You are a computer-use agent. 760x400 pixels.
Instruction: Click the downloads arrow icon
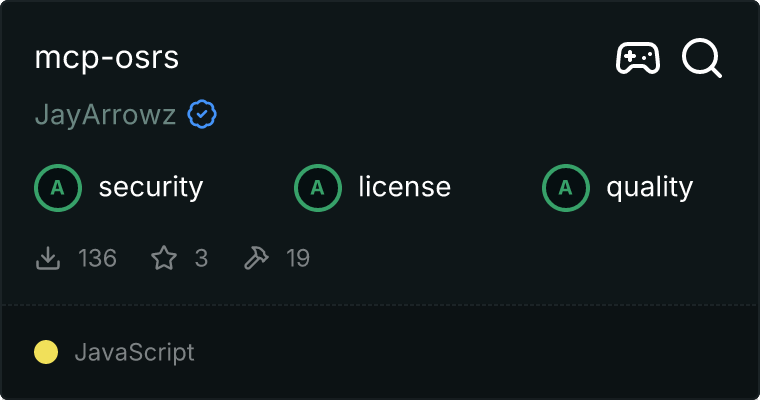point(48,259)
